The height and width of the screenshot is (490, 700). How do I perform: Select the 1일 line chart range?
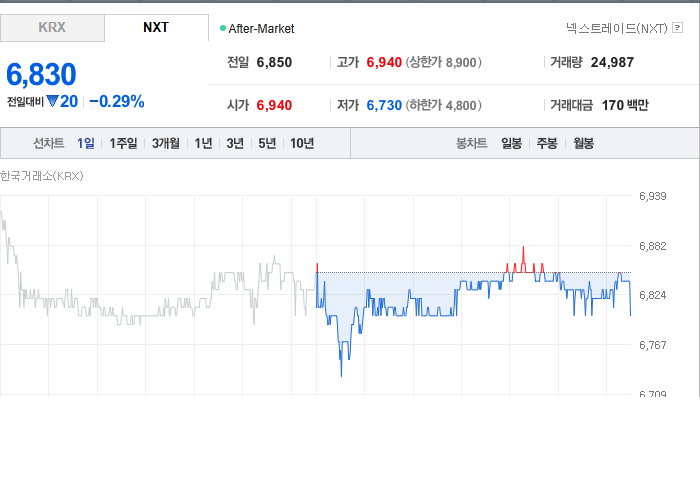tap(86, 143)
